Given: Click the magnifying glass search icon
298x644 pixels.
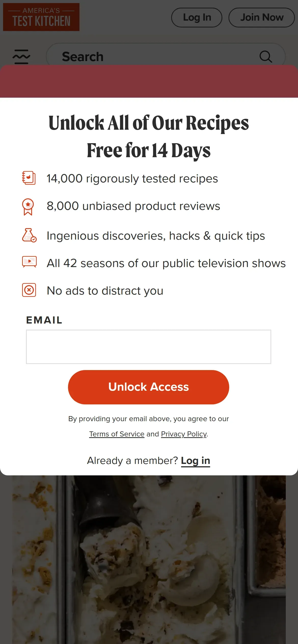Looking at the screenshot, I should [266, 56].
